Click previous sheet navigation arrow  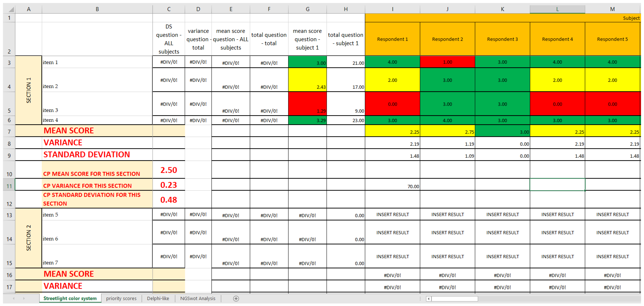(14, 298)
